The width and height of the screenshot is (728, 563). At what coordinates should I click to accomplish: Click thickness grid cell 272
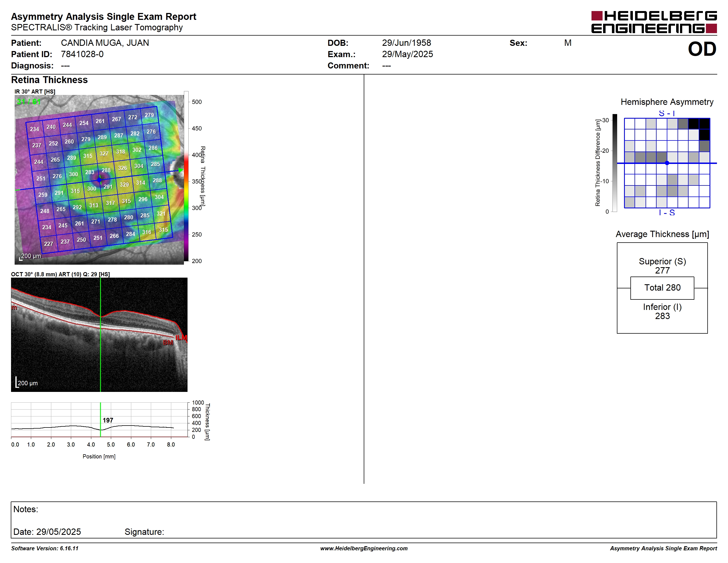[133, 117]
